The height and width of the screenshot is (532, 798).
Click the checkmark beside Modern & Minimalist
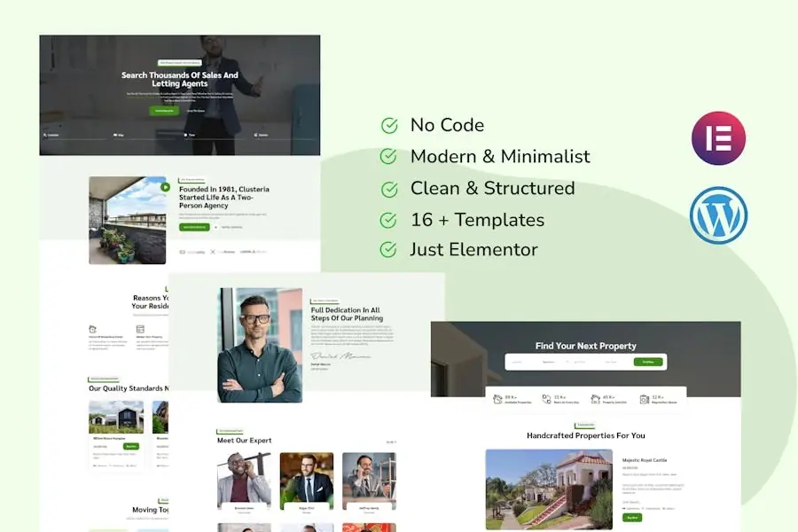388,157
